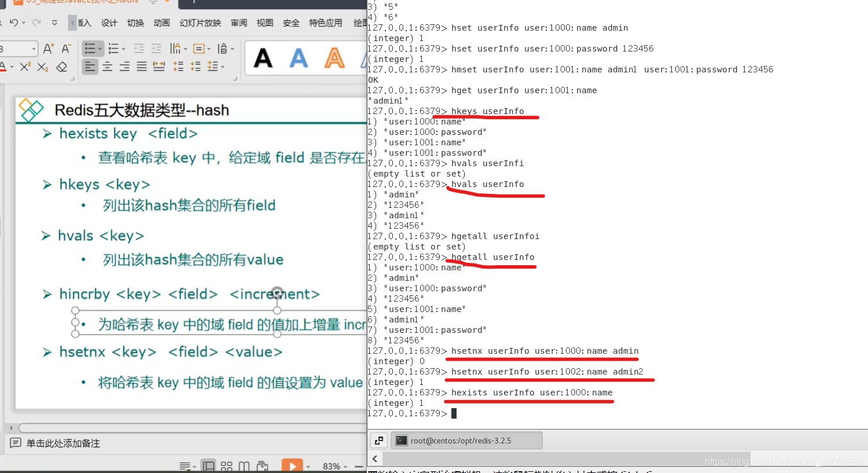The image size is (868, 473).
Task: Justify text alignment
Action: pos(142,67)
